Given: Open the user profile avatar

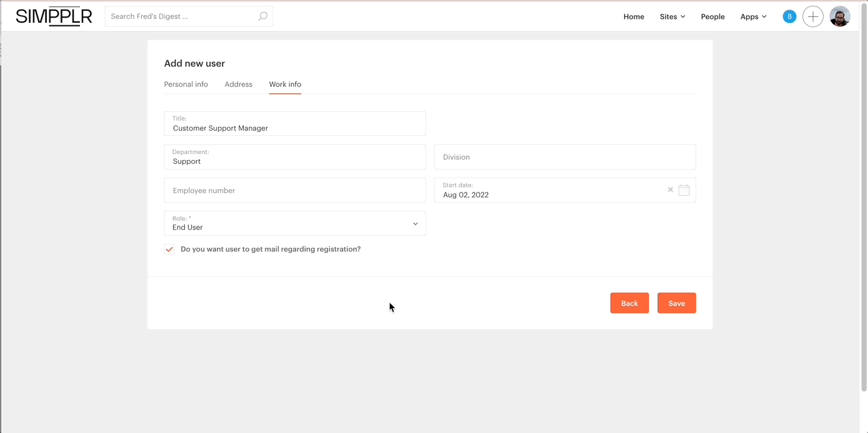Looking at the screenshot, I should [840, 17].
